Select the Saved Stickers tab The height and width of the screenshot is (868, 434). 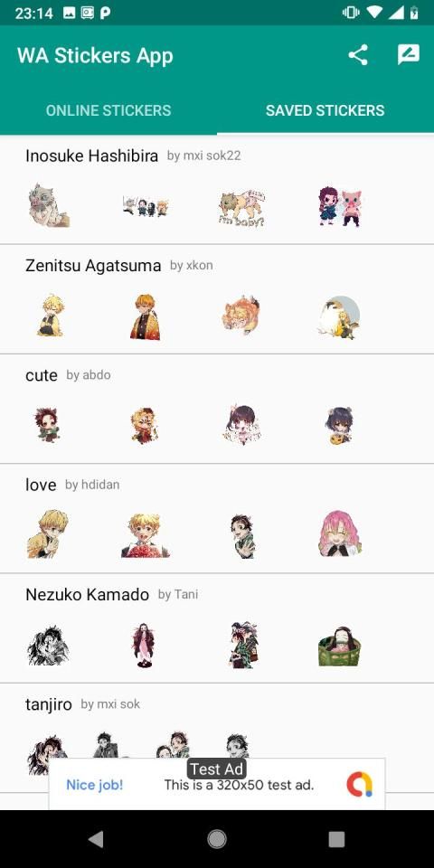coord(325,110)
